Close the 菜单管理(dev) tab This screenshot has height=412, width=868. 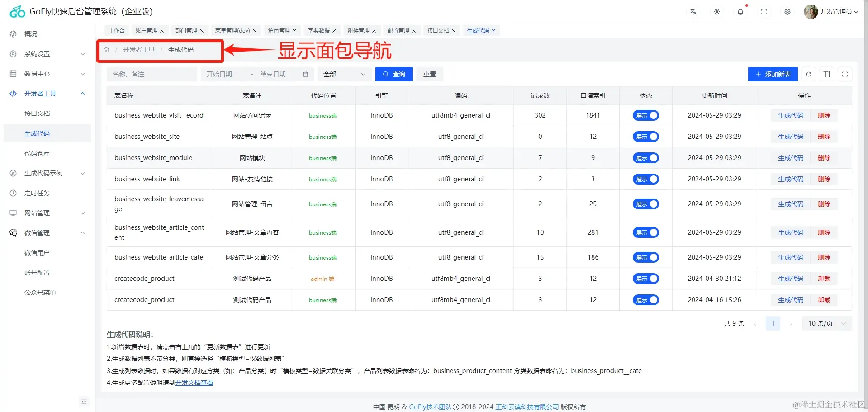pos(255,31)
